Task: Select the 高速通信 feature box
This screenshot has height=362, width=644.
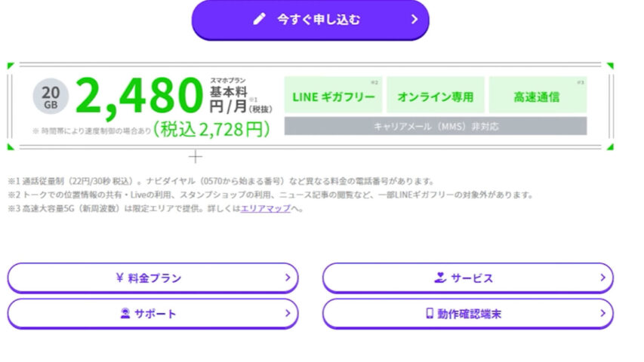Action: tap(537, 96)
